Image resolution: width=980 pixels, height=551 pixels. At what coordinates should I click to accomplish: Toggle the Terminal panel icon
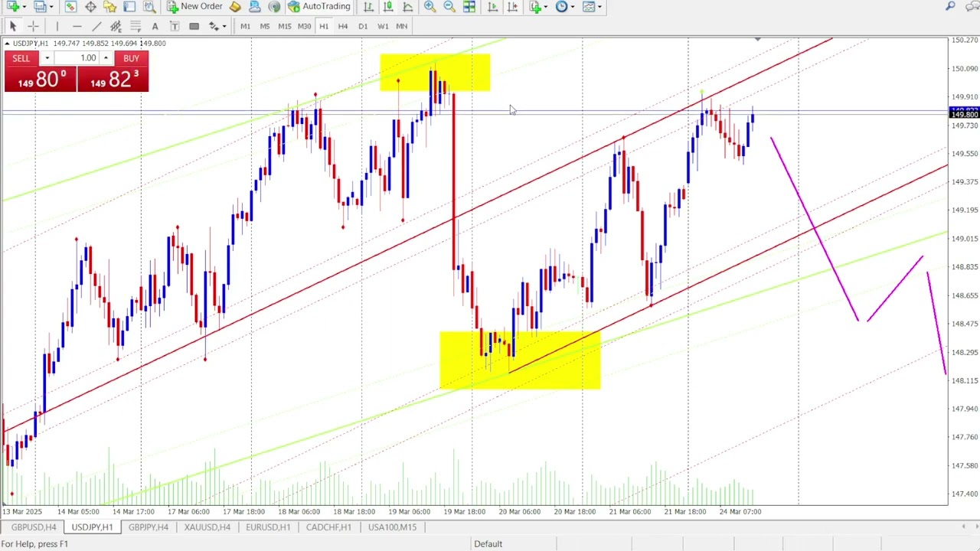click(129, 6)
